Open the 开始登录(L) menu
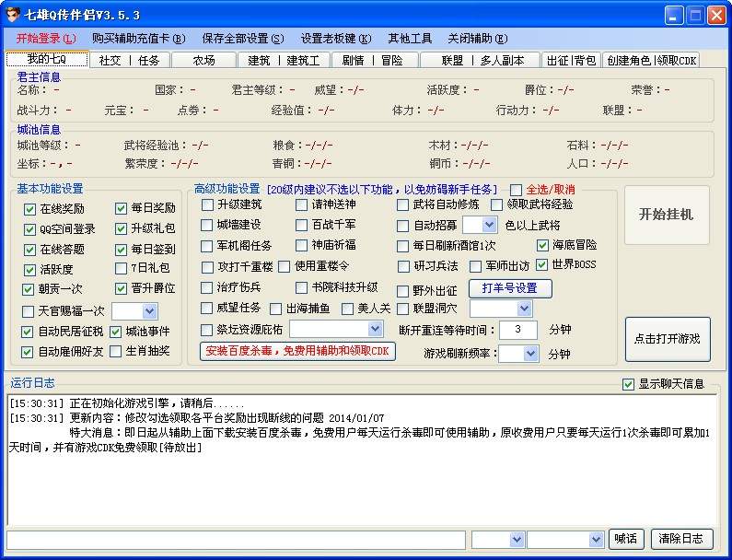 pyautogui.click(x=46, y=39)
